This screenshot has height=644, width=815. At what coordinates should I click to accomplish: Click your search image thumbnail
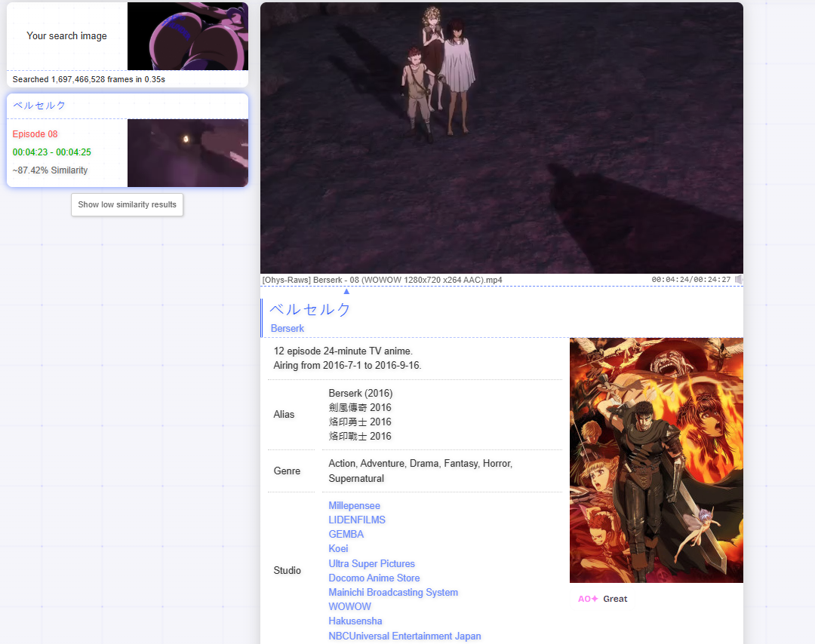(x=188, y=36)
